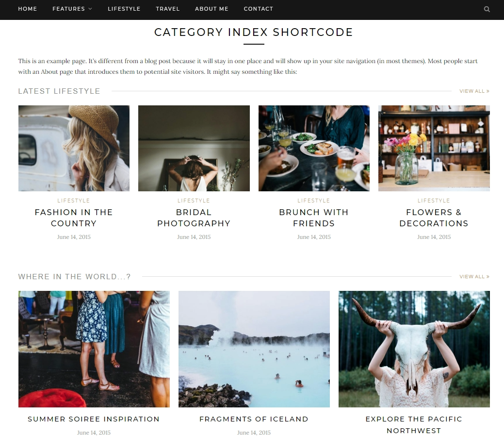This screenshot has height=438, width=504.
Task: Open the Pacific Northwest skull photo
Action: [414, 349]
